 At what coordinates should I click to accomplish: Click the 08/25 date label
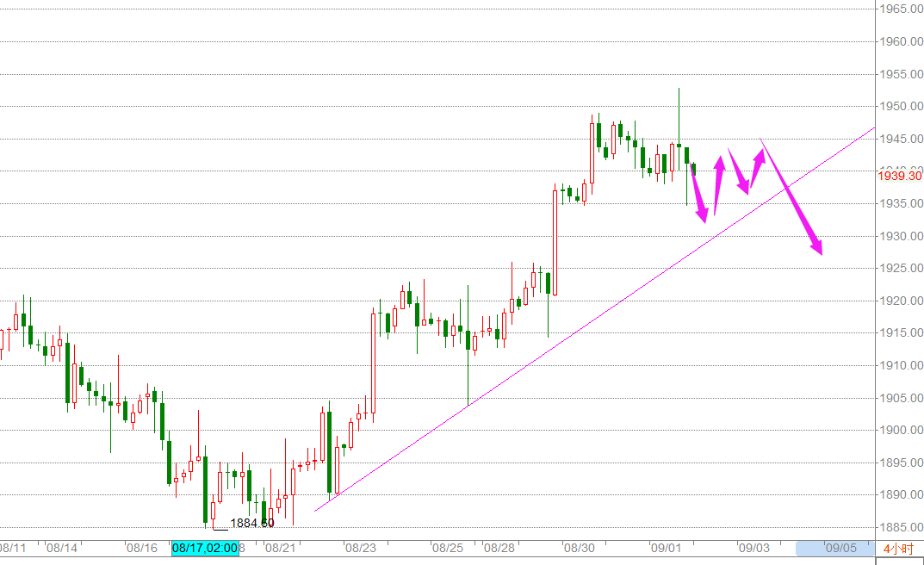pyautogui.click(x=448, y=548)
